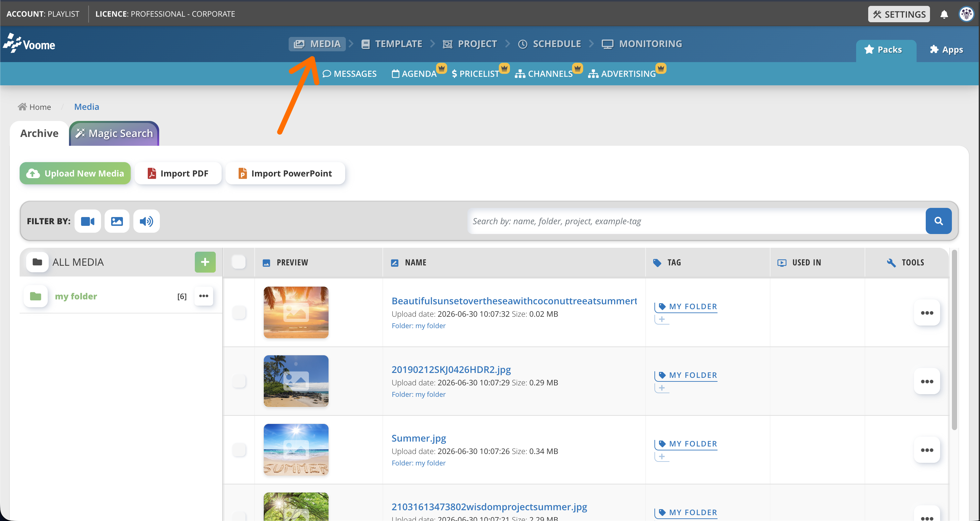
Task: Click the Import PDF button
Action: click(x=178, y=174)
